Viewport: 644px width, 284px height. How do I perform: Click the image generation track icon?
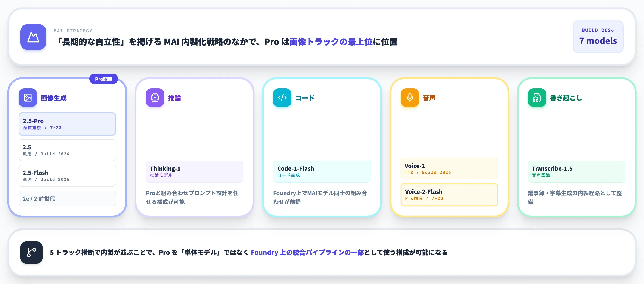(28, 98)
